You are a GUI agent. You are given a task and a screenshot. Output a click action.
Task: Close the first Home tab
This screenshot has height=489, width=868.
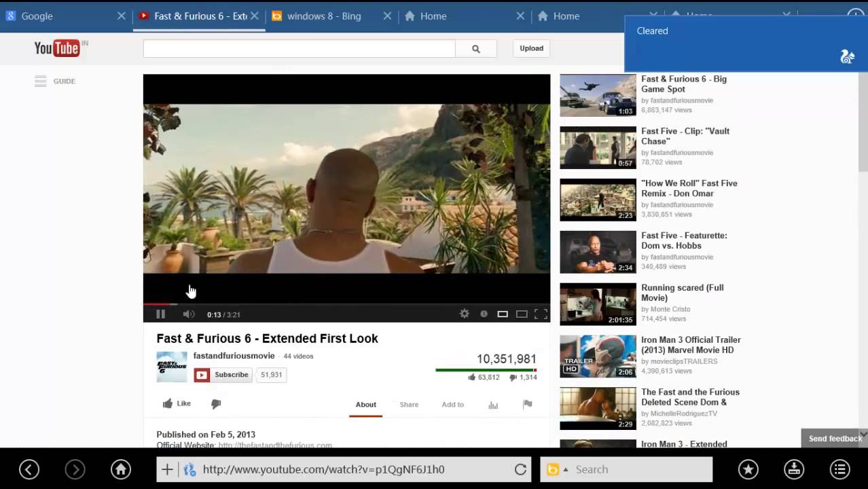520,16
